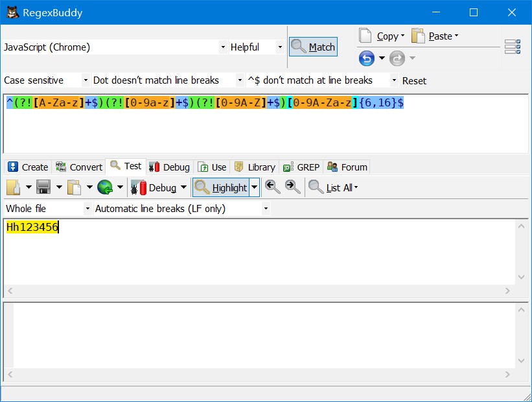Switch to the Library tab

pos(255,167)
